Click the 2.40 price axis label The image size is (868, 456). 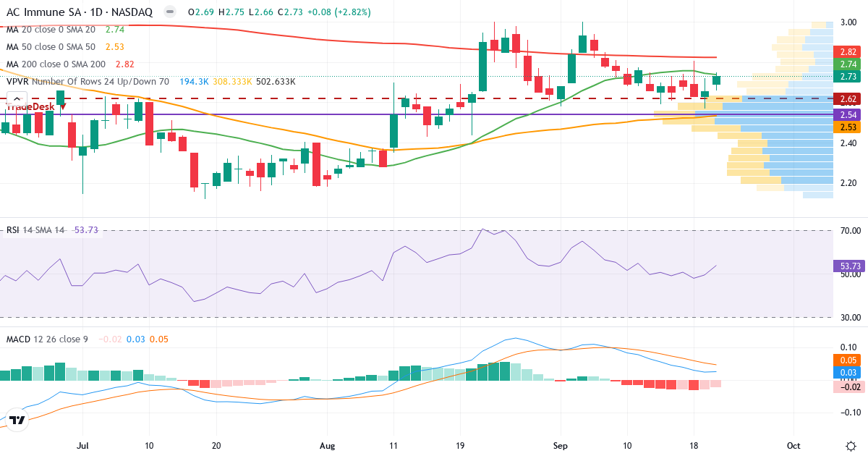point(848,143)
